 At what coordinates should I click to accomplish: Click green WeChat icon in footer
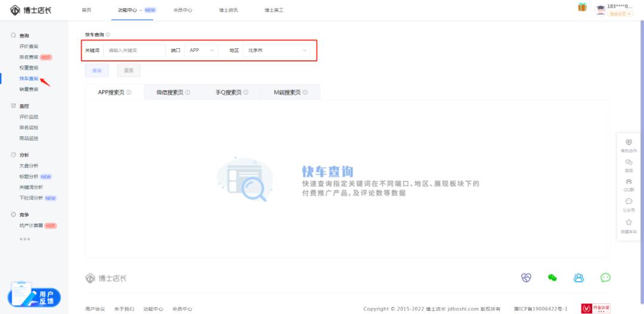pyautogui.click(x=552, y=278)
